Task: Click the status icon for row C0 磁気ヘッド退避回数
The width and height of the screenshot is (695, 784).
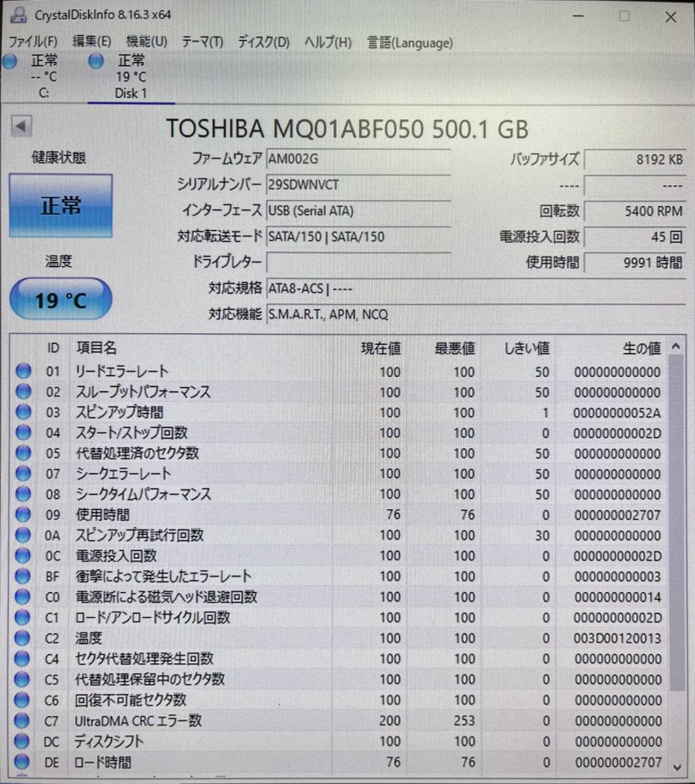Action: (24, 596)
